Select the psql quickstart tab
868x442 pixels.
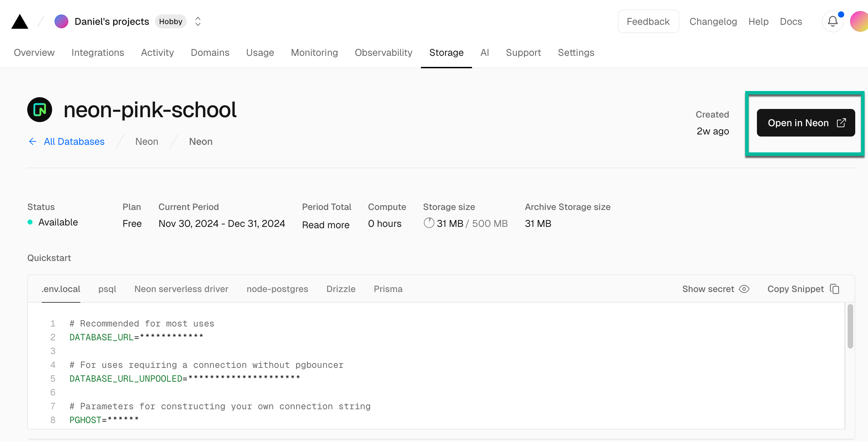tap(107, 289)
